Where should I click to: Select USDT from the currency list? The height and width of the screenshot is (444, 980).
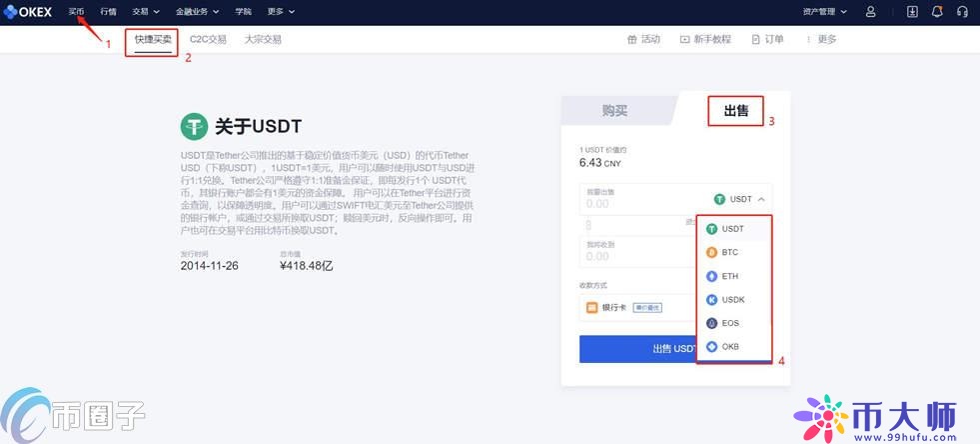733,229
